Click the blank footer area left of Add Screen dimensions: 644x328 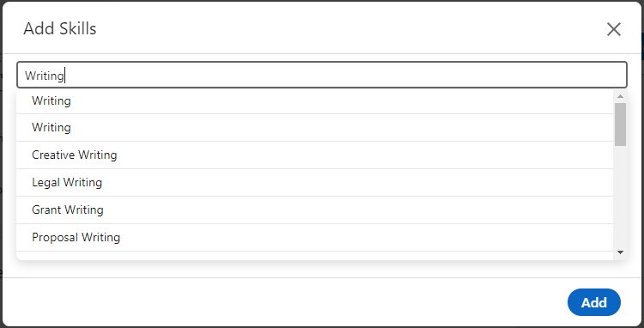[x=283, y=302]
